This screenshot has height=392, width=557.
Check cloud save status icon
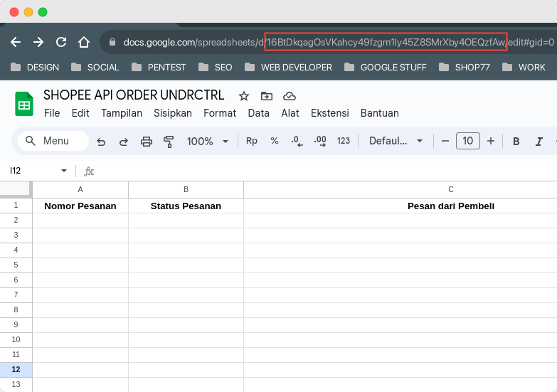tap(290, 96)
